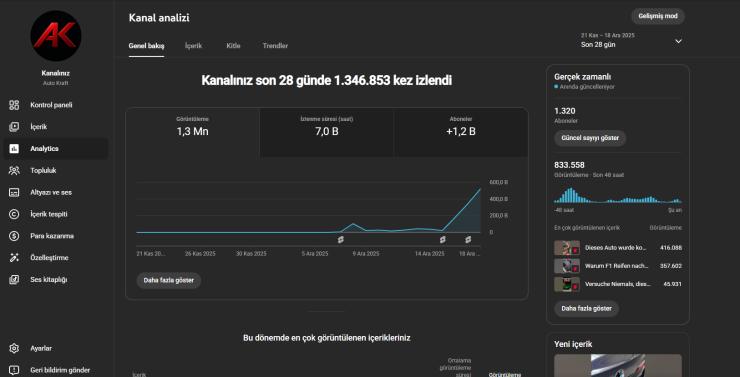Click the 357.602 view count value

(671, 266)
